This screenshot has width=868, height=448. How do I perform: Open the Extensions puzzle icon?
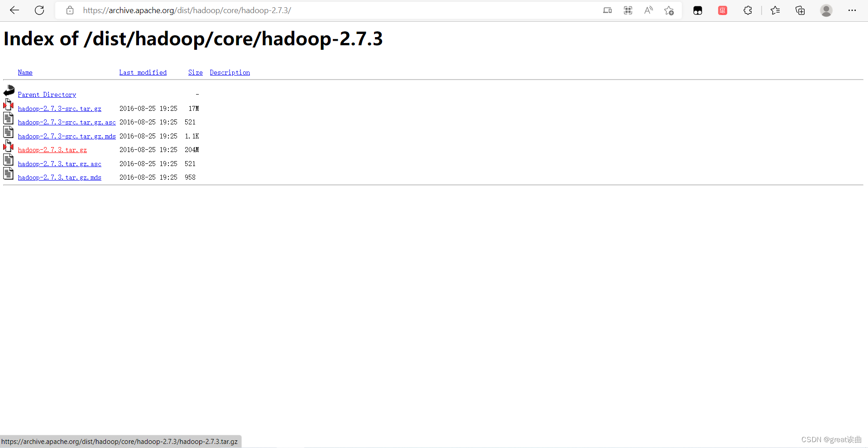click(748, 10)
